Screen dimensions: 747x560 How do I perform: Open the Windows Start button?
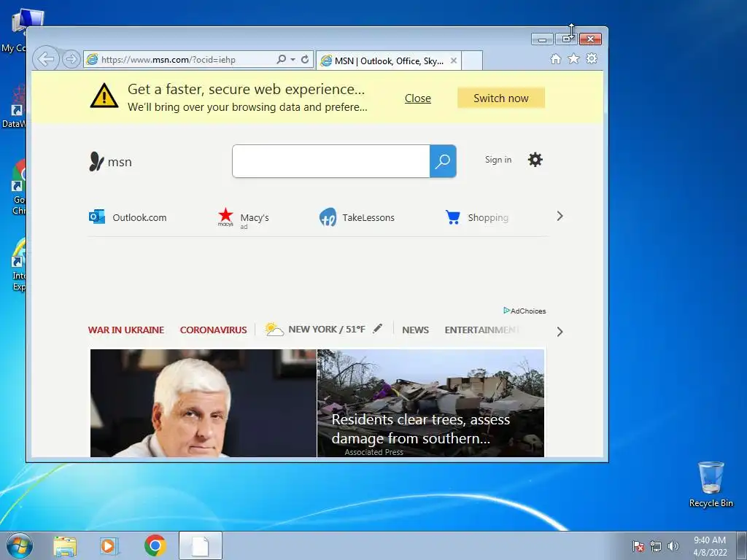[20, 545]
